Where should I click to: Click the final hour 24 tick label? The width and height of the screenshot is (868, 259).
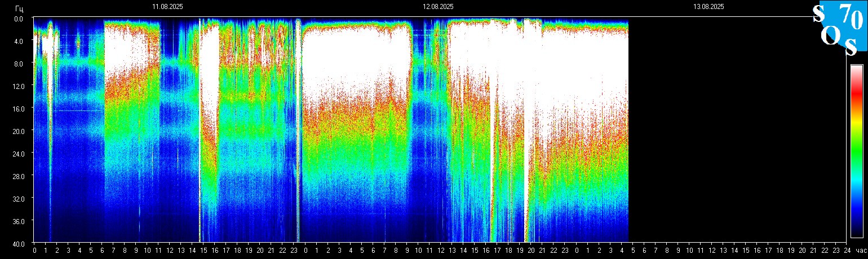(847, 251)
